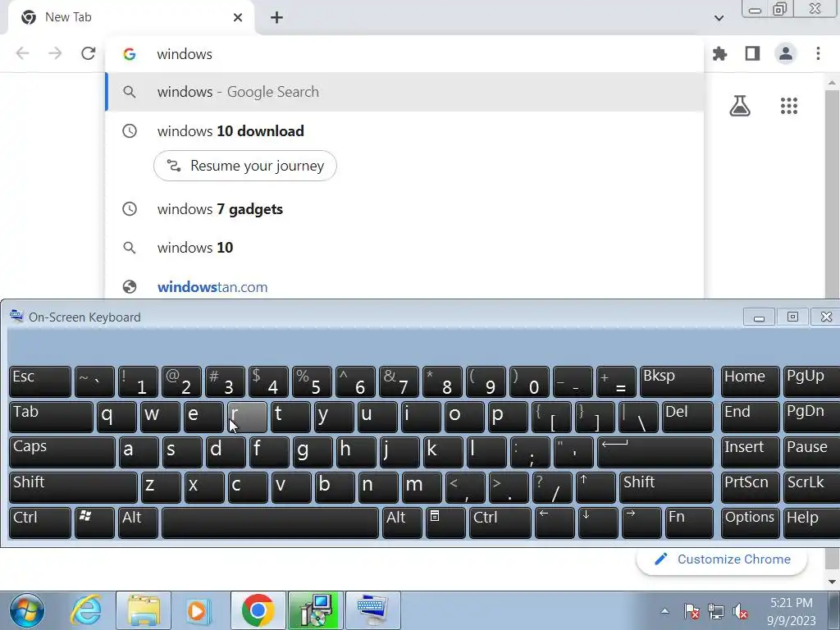Open the Windows Start orb
Screen dimensions: 840x630
27,610
